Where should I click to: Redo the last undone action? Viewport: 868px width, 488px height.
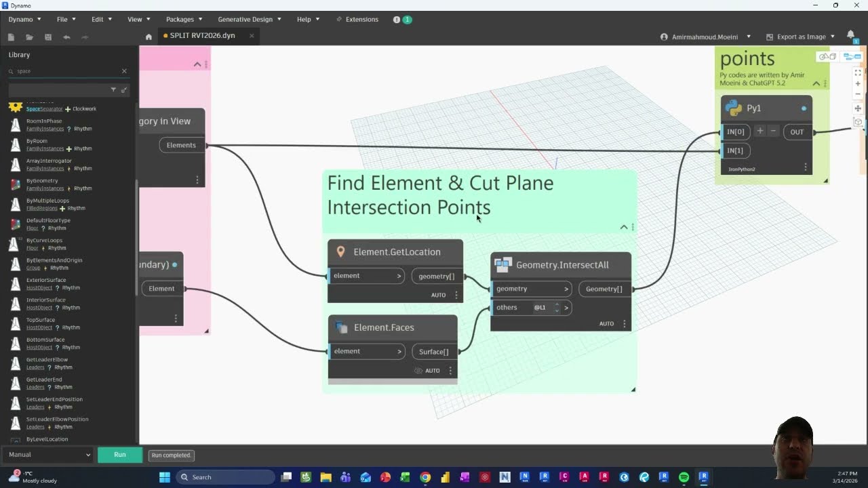(85, 37)
